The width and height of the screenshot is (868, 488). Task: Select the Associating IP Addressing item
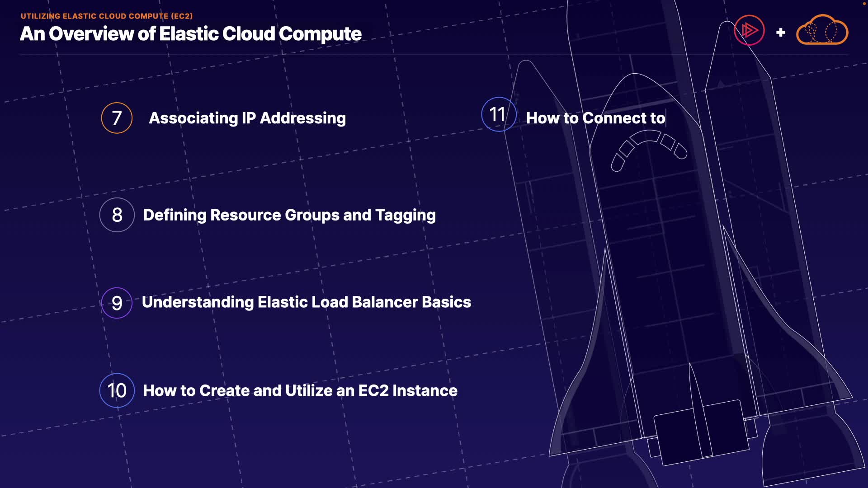point(247,118)
